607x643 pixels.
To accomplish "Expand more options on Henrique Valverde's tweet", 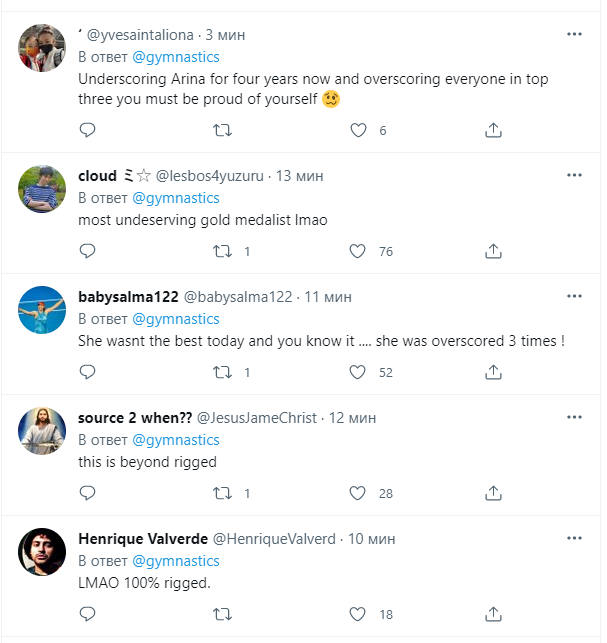I will click(x=574, y=538).
